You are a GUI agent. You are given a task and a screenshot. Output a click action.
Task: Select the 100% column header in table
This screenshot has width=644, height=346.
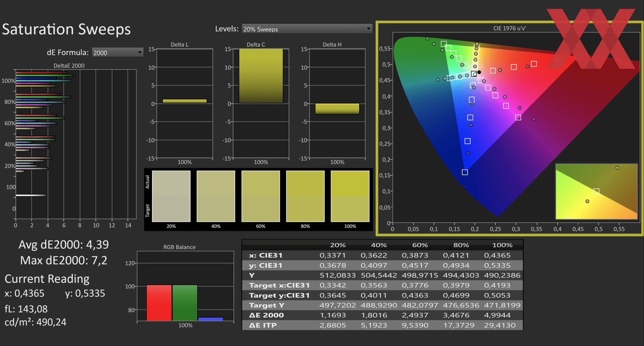[x=502, y=245]
